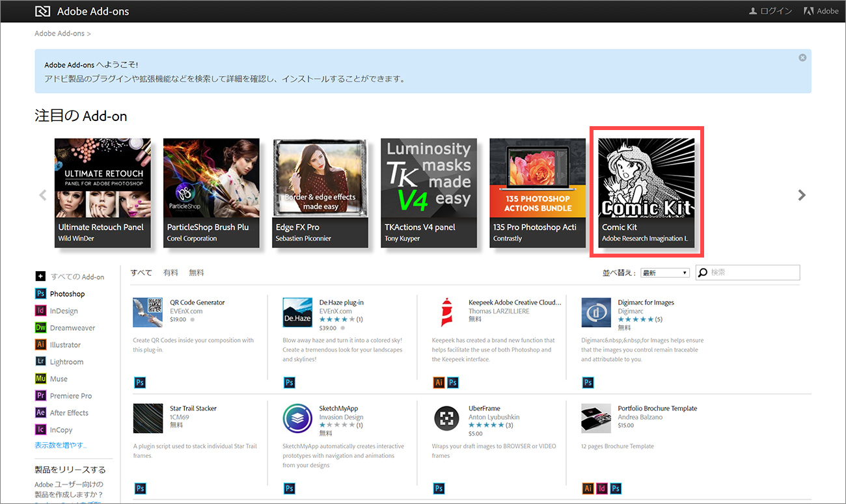Viewport: 846px width, 504px height.
Task: Show previous featured add-ons arrow
Action: (43, 194)
